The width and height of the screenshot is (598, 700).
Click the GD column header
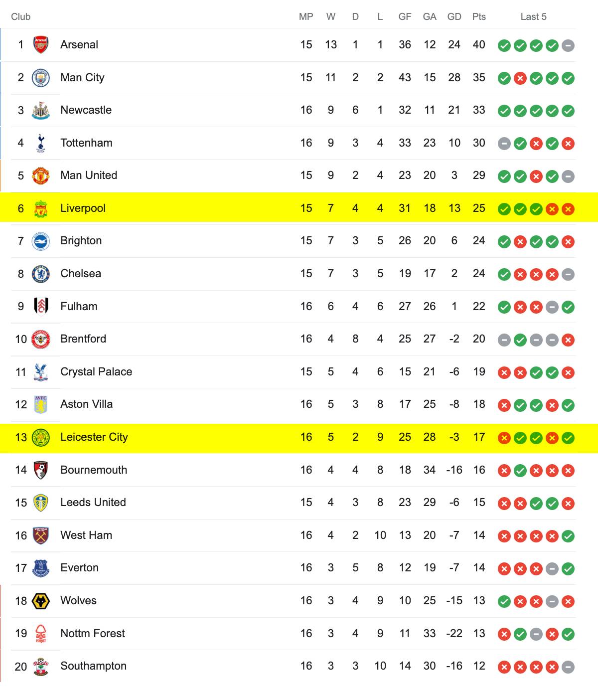(454, 16)
